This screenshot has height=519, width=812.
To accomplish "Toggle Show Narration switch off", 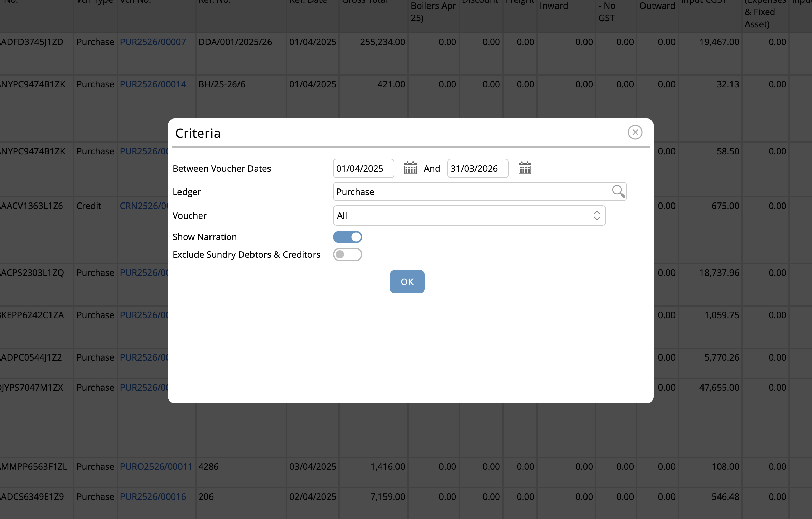I will [x=347, y=237].
